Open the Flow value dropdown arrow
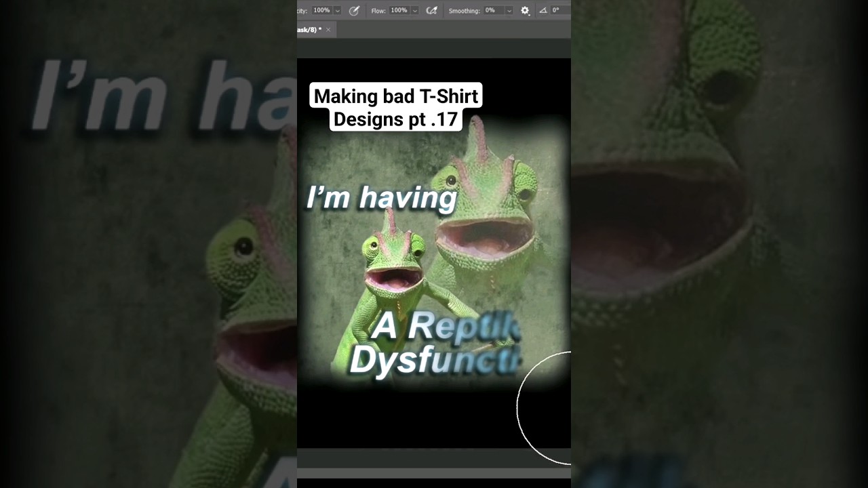The width and height of the screenshot is (868, 488). [414, 11]
